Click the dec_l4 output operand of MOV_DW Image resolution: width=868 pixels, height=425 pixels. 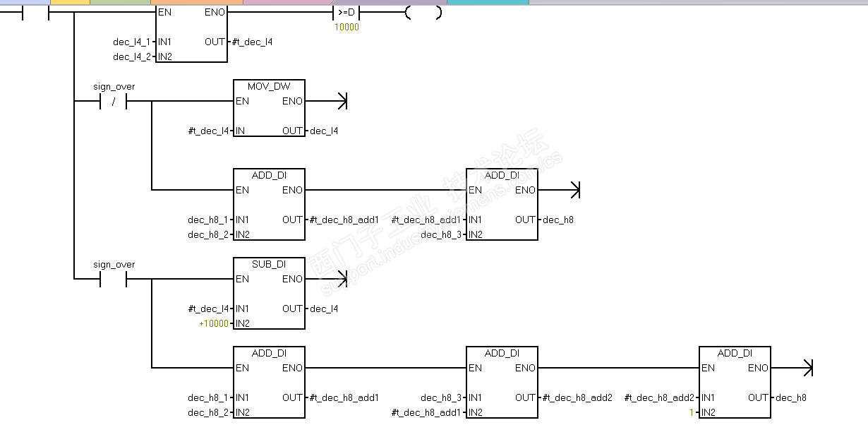[x=324, y=131]
